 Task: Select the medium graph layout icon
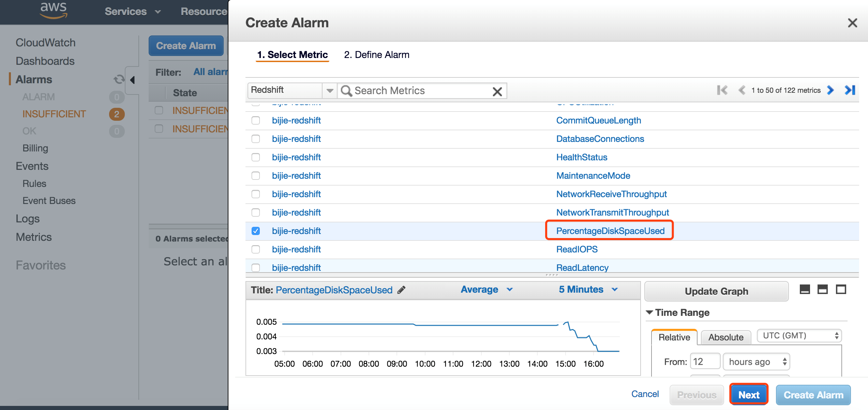tap(823, 290)
